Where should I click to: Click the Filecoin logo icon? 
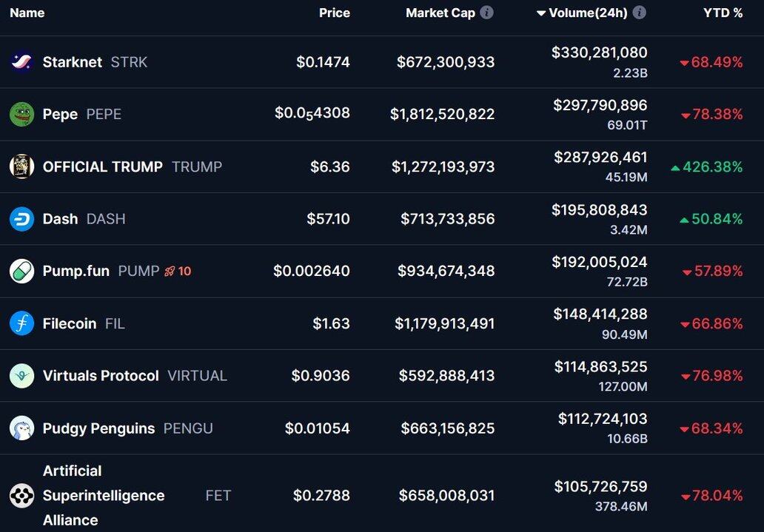[x=21, y=323]
